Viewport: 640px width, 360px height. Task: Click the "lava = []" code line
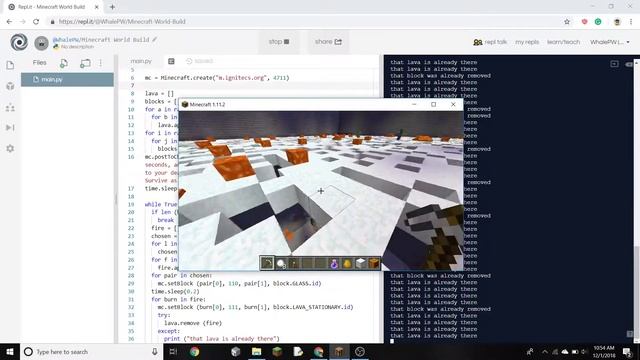click(x=159, y=93)
